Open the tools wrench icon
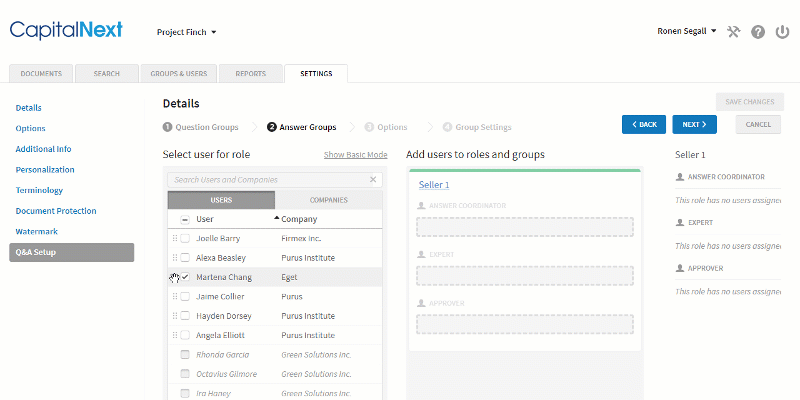800x400 pixels. [x=733, y=32]
